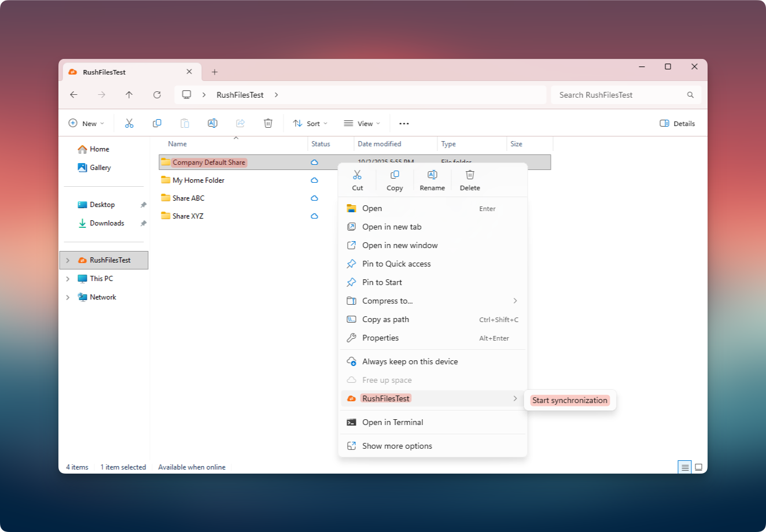Screen dimensions: 766x532
Task: Select Open in the context menu
Action: 433,208
